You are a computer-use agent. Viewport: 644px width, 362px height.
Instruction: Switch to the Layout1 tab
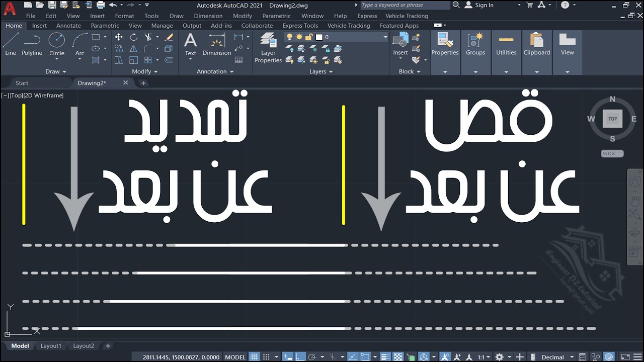pos(51,346)
